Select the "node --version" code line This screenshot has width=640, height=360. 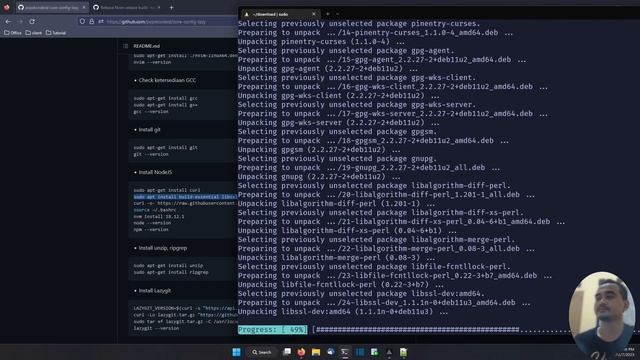coord(152,223)
